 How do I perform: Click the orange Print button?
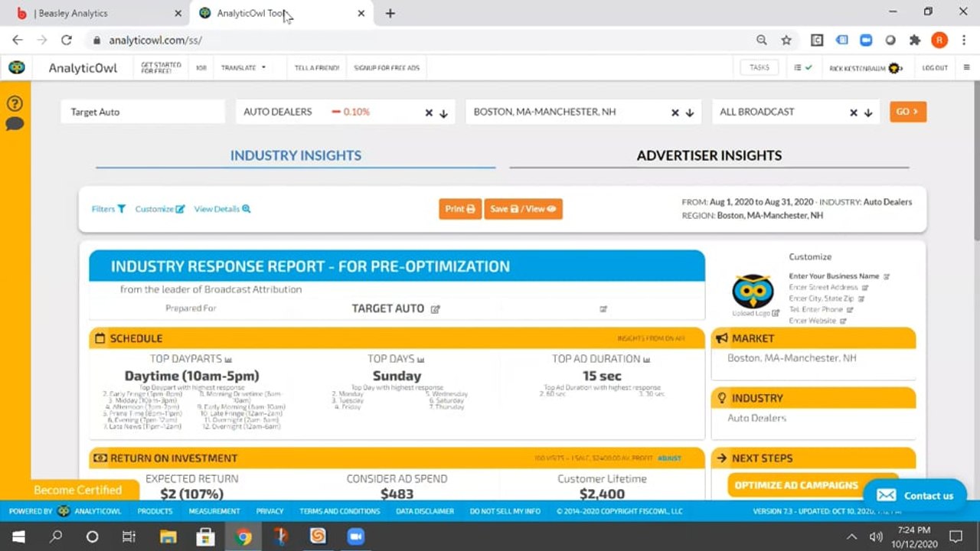click(x=459, y=209)
